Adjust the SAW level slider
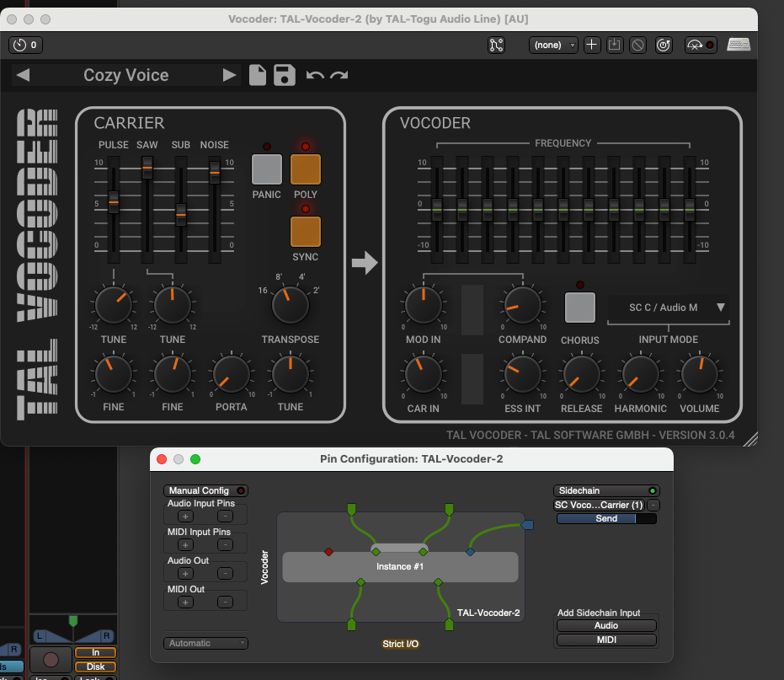Viewport: 784px width, 680px height. click(x=147, y=169)
